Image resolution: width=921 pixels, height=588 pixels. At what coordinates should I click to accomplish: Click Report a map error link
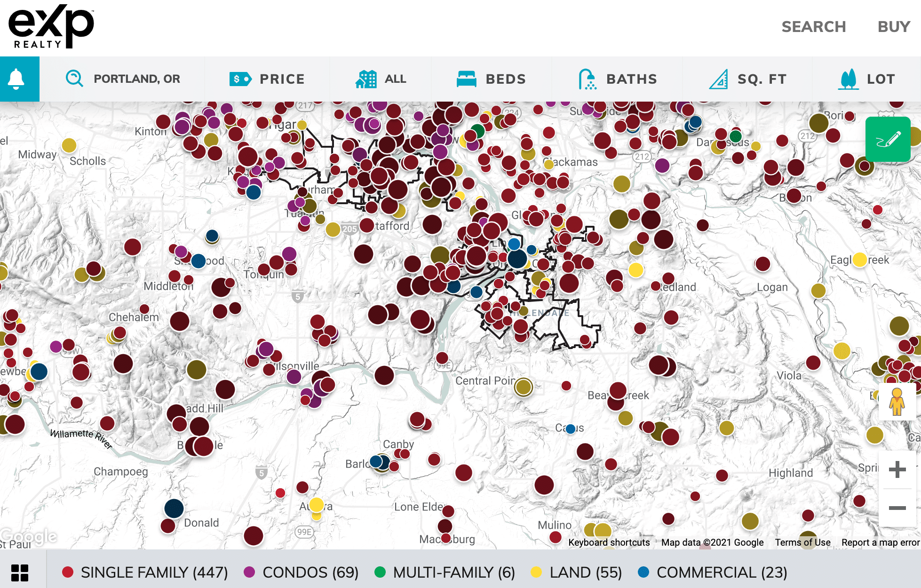coord(880,542)
